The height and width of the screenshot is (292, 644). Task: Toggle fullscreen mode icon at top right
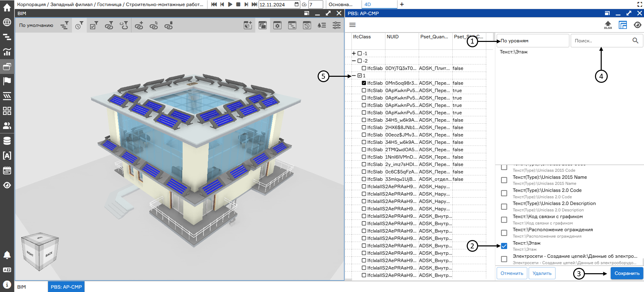639,4
